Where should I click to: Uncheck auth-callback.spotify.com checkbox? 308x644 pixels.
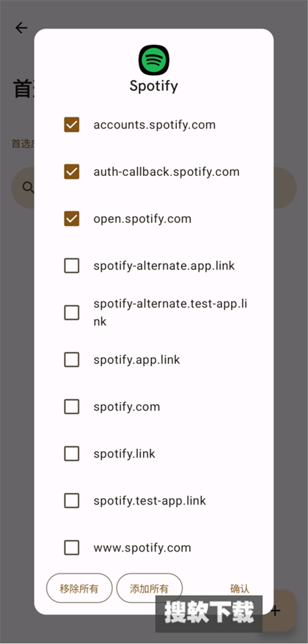tap(72, 172)
